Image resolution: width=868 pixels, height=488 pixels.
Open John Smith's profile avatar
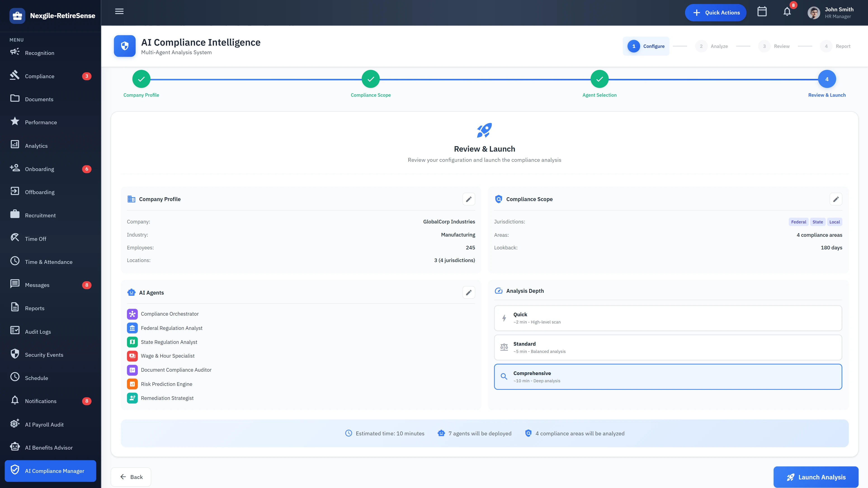[x=814, y=12]
